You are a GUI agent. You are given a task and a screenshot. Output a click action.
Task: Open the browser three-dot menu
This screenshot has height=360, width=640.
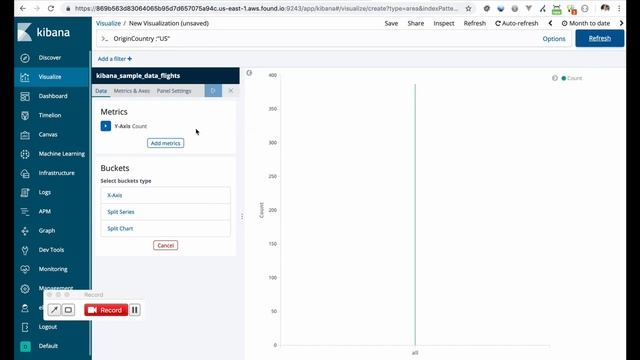tap(619, 8)
